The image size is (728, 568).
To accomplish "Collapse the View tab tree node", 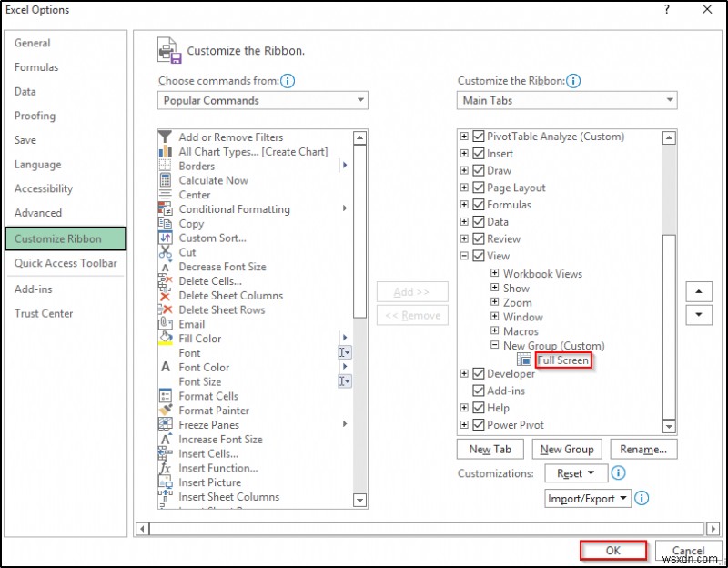I will (x=464, y=256).
